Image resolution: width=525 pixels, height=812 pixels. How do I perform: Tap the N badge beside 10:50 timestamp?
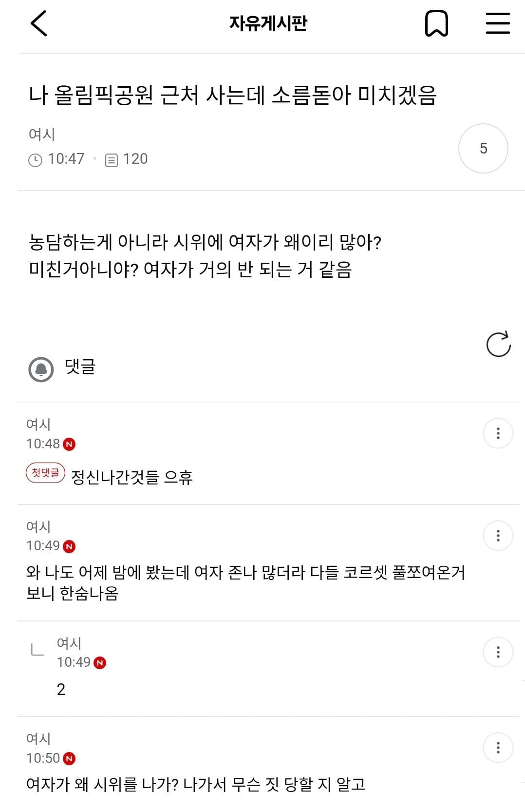click(69, 758)
